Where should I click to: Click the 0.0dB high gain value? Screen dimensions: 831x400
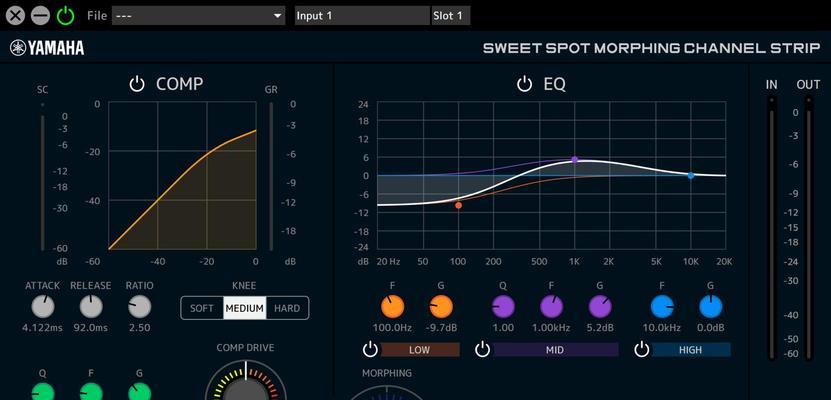[x=711, y=328]
